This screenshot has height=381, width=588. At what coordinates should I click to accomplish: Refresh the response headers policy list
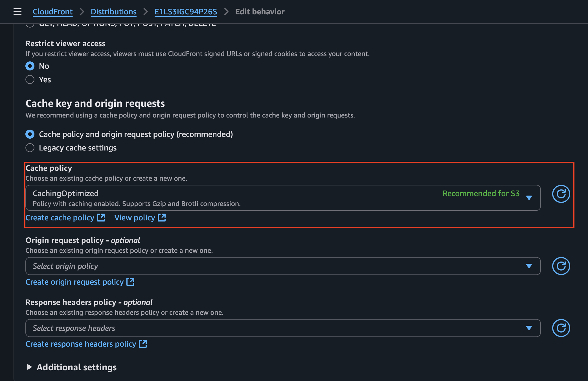561,328
